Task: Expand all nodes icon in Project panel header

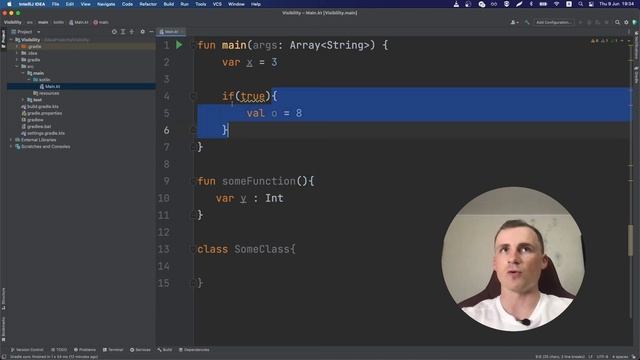Action: [x=123, y=31]
